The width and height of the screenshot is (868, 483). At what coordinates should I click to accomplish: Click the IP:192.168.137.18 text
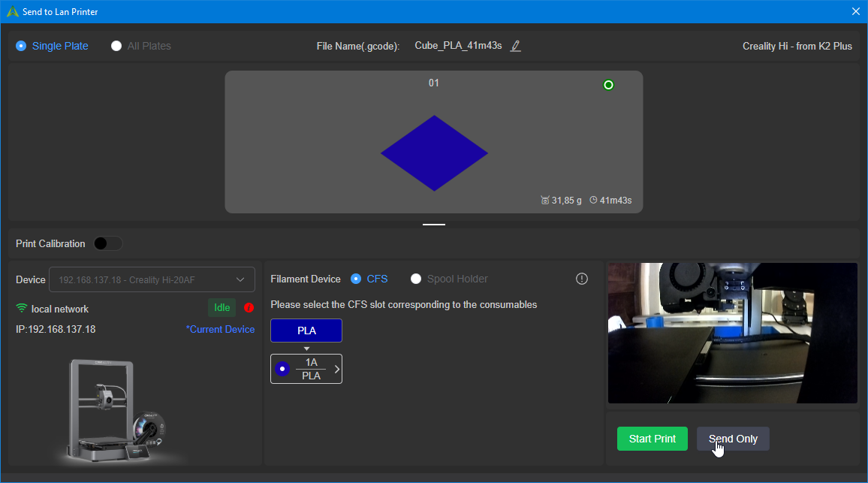[x=56, y=329]
